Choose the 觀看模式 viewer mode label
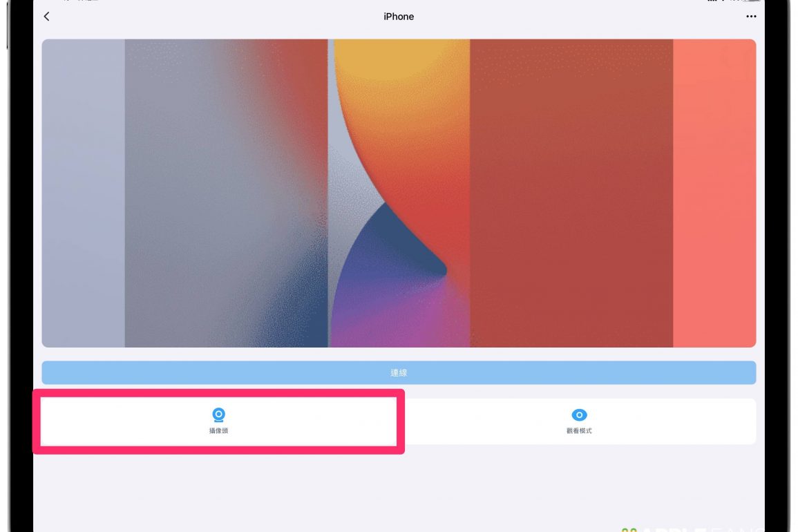 pyautogui.click(x=579, y=430)
